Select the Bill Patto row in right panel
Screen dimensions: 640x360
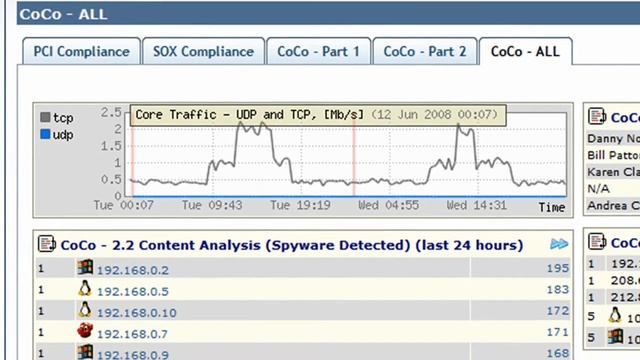click(x=613, y=156)
